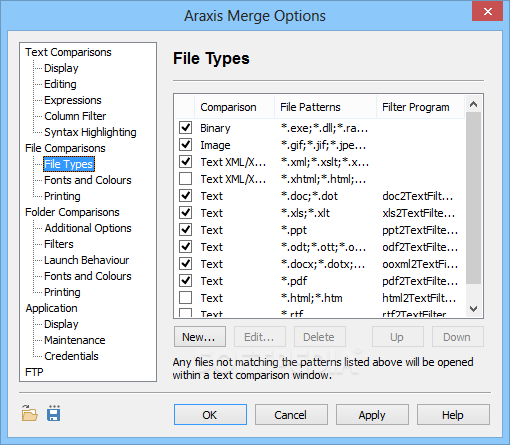Open Display under Application
The height and width of the screenshot is (445, 510).
pos(61,324)
